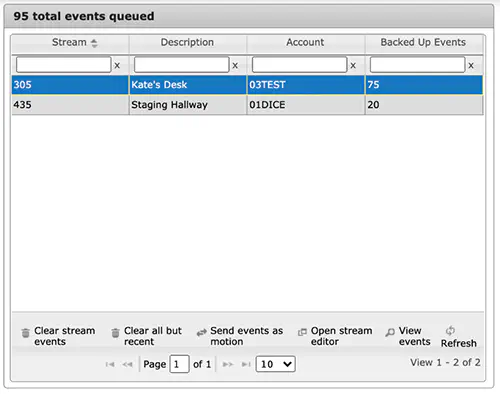Clear the Backed Up Events filter x
Image resolution: width=500 pixels, height=394 pixels.
coord(471,65)
